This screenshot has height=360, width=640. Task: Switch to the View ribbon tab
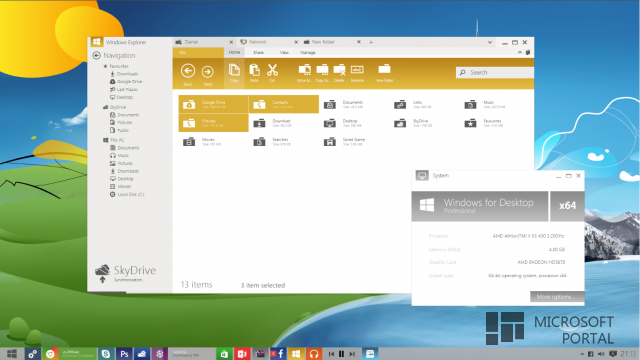[x=284, y=53]
